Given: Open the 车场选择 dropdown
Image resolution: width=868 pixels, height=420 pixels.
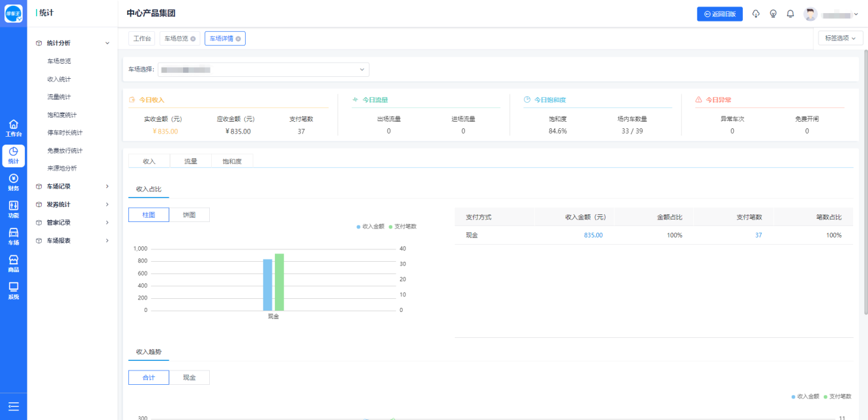Looking at the screenshot, I should (263, 70).
